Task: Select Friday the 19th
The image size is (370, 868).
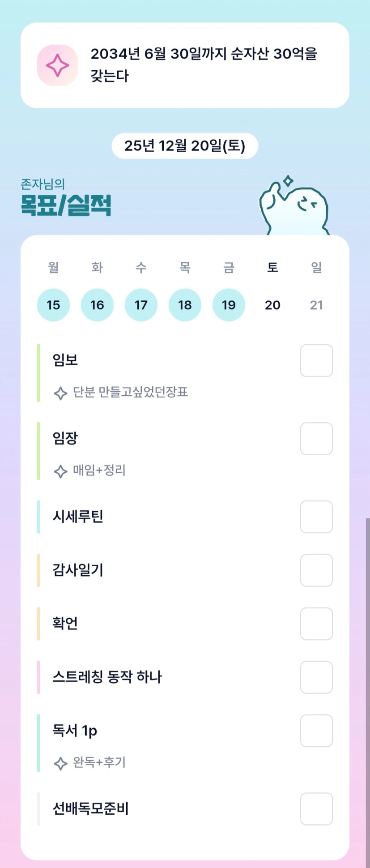Action: (x=229, y=305)
